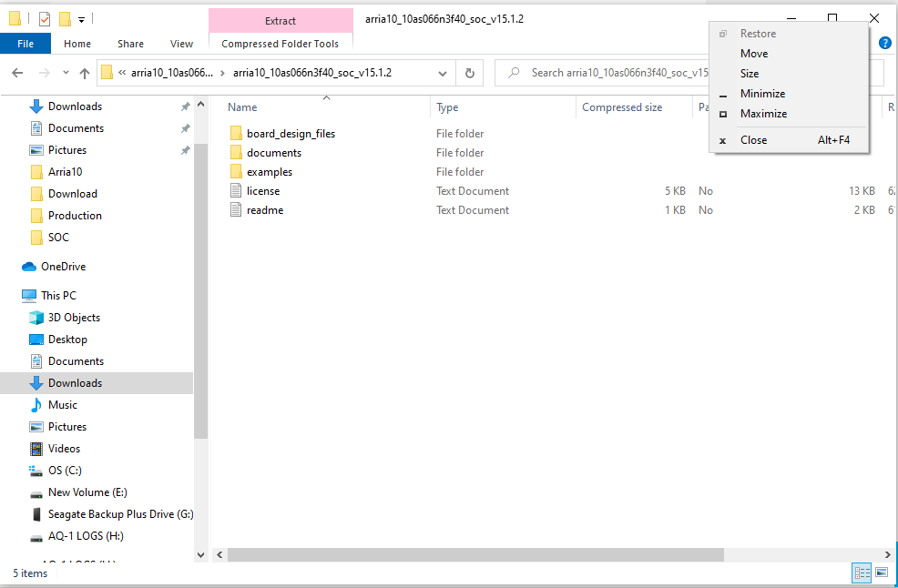Open New Volume (E:) drive

[x=87, y=492]
